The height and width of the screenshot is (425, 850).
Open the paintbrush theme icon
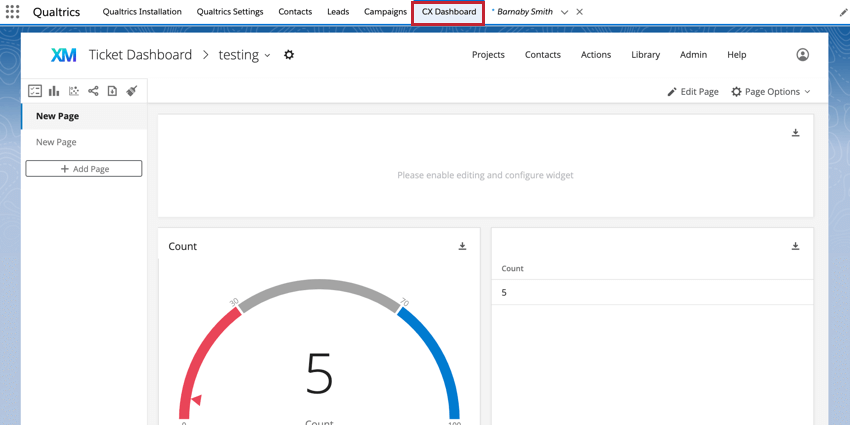pos(132,91)
